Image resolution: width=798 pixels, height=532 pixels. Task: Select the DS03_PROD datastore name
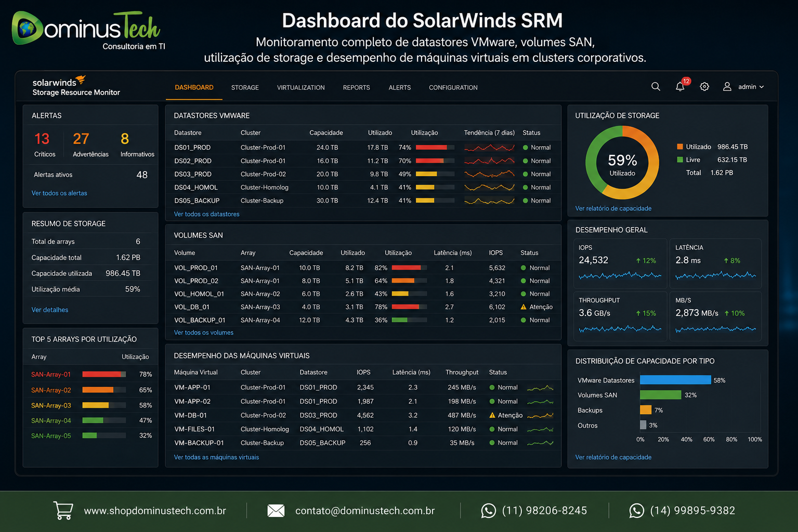tap(193, 174)
